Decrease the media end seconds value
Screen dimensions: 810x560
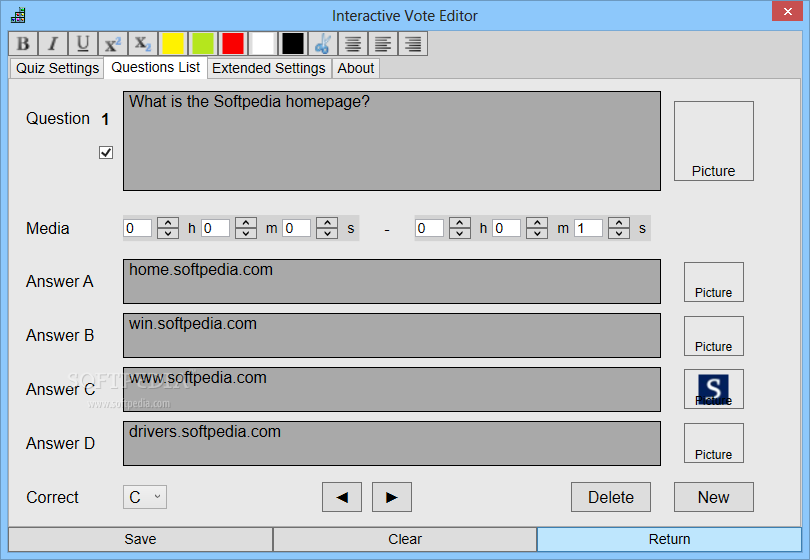(x=619, y=233)
